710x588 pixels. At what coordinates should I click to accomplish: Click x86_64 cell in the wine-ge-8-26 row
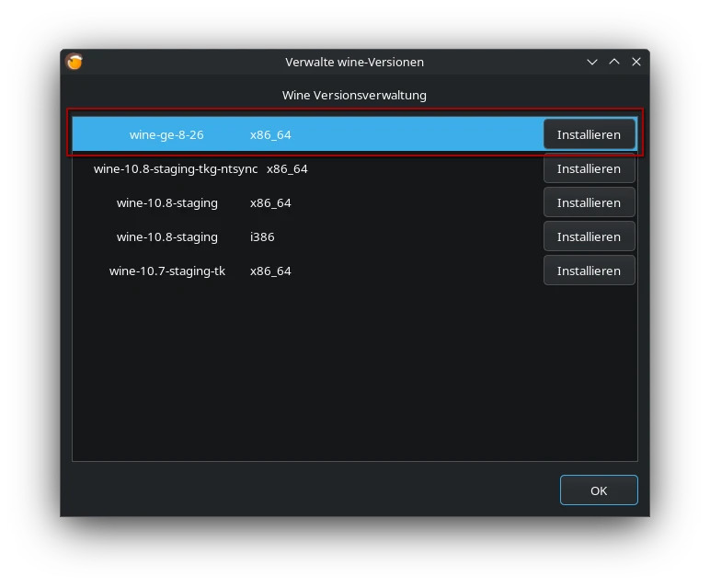(x=270, y=134)
